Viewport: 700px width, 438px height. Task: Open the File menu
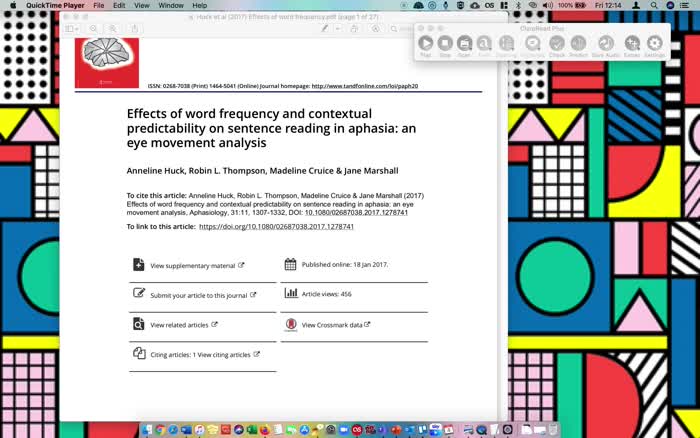[x=99, y=5]
